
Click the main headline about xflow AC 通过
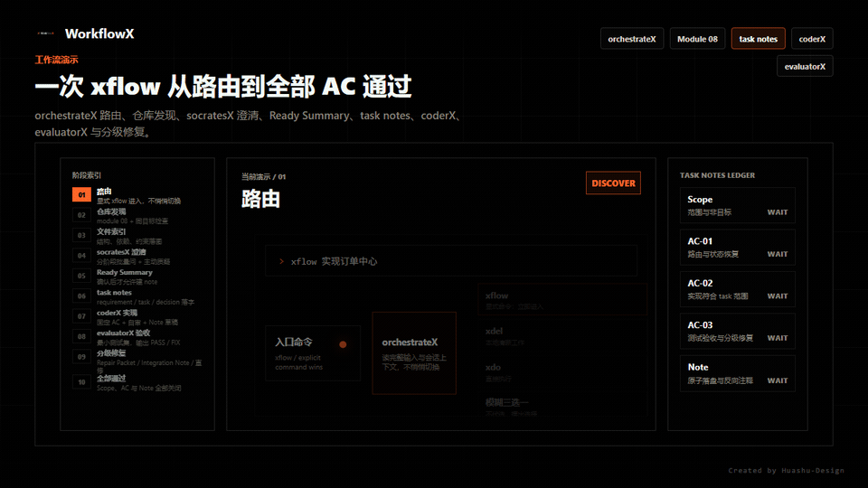[223, 87]
